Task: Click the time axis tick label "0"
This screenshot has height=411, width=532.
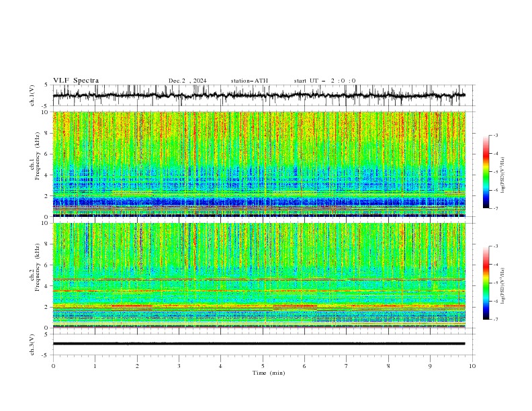Action: pos(53,366)
